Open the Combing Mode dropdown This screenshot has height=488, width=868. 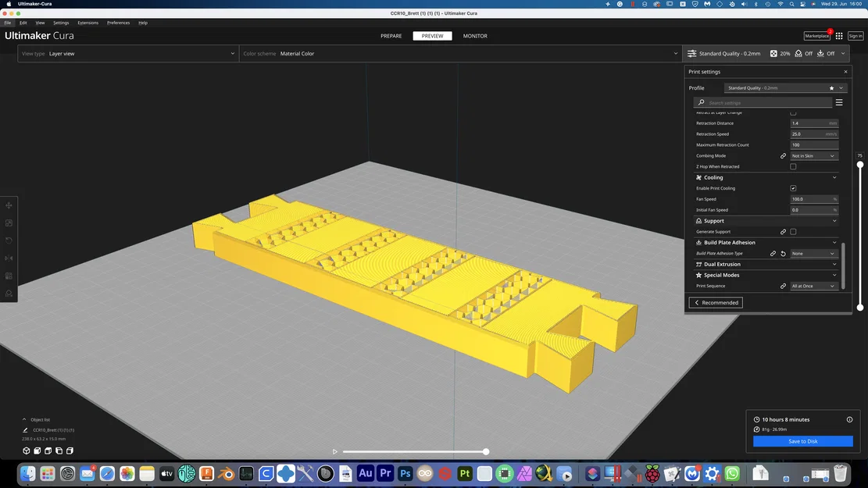(x=813, y=156)
